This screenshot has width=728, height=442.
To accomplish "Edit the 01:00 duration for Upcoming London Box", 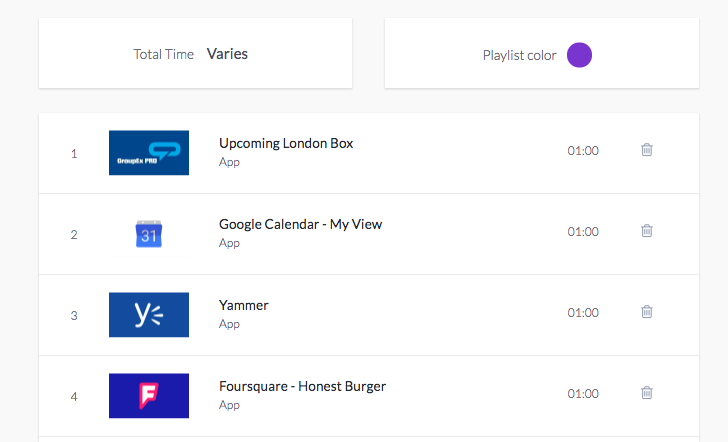I will (x=583, y=150).
